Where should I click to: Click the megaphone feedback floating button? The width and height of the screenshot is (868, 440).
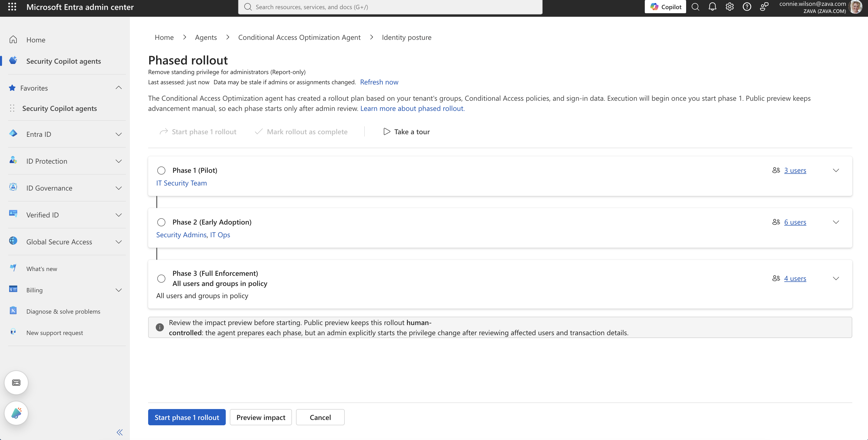(16, 413)
